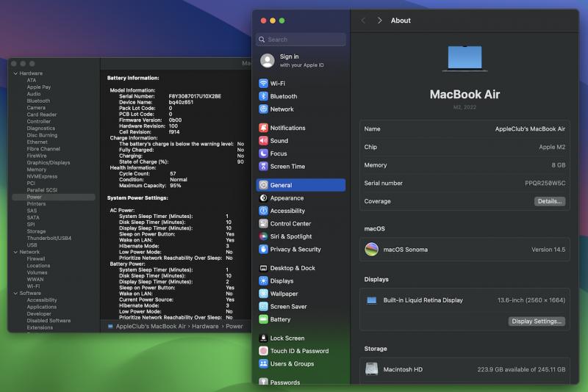Collapse the Software tree section
This screenshot has height=392, width=588.
point(15,293)
